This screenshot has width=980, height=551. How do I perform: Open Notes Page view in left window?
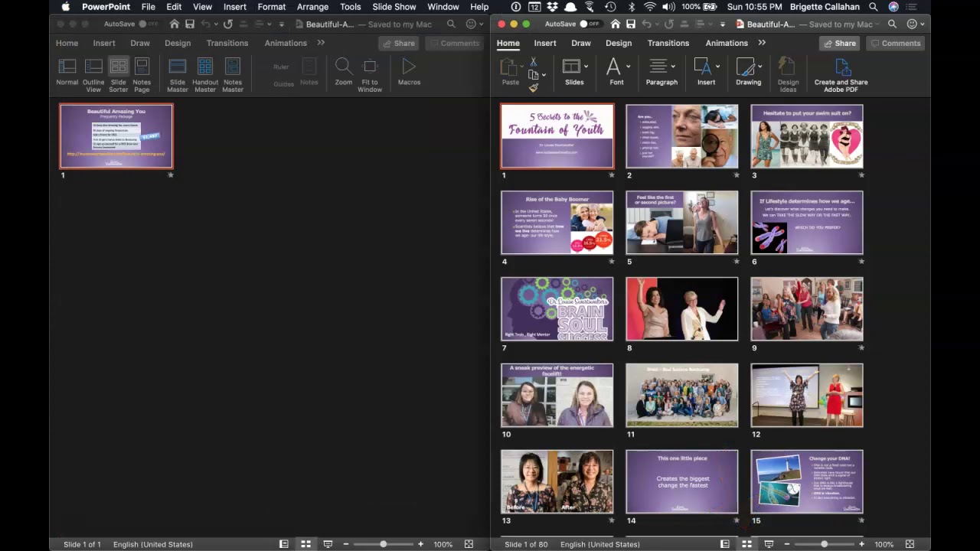(142, 74)
